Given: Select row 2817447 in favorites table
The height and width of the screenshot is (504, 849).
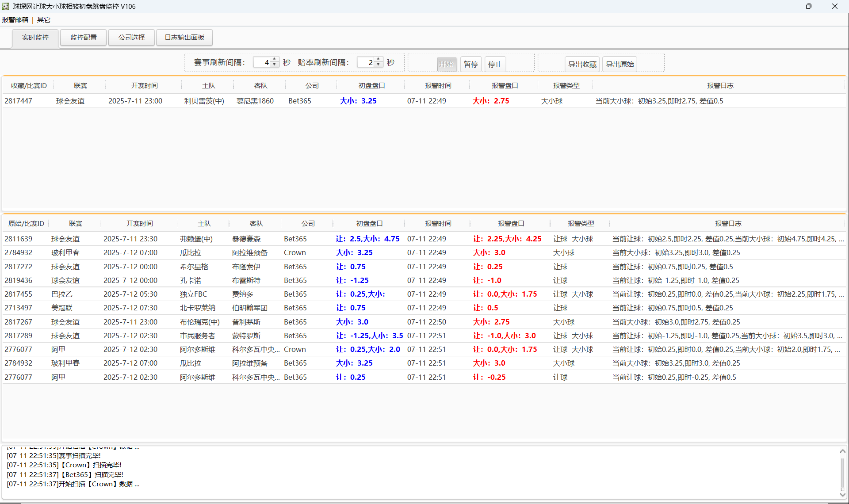Looking at the screenshot, I should click(424, 101).
